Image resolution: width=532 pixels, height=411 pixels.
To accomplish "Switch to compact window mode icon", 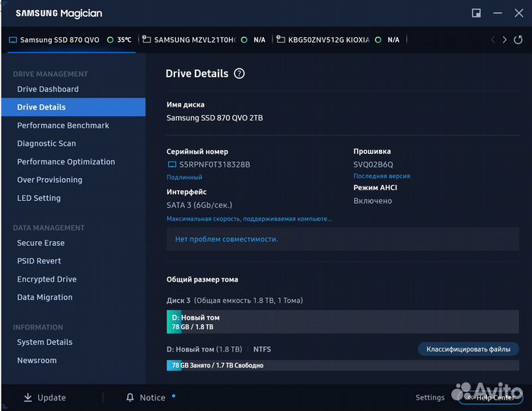I will [x=476, y=13].
